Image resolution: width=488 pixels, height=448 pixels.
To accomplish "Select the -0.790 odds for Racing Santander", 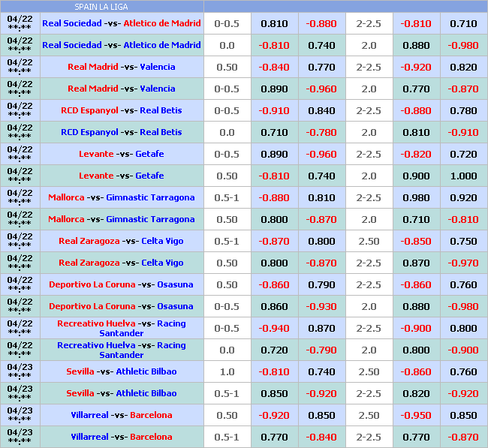I will (321, 350).
